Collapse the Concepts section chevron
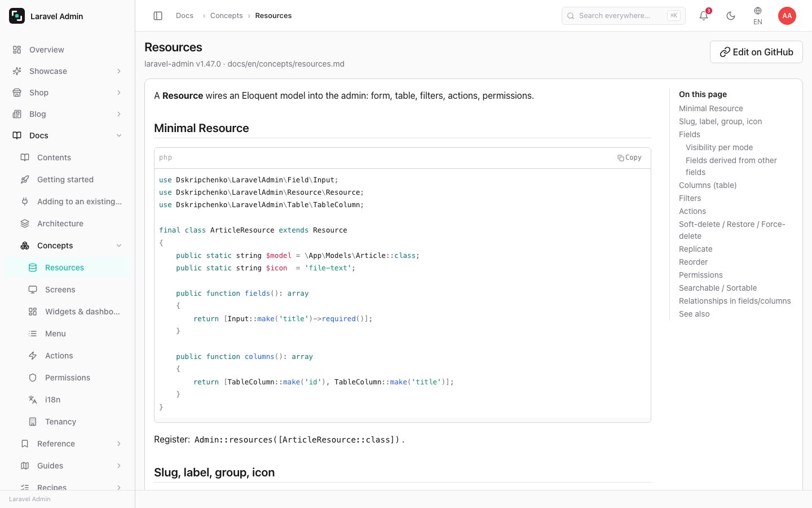 click(x=119, y=246)
